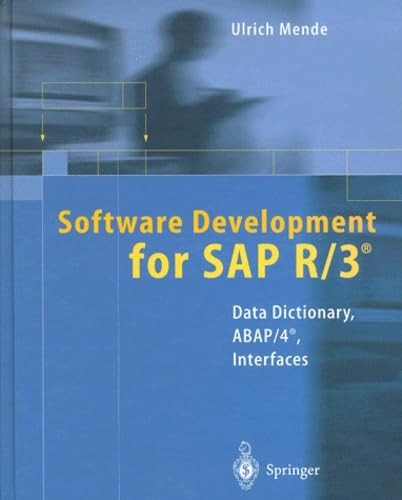Viewport: 402px width, 500px height.
Task: Select the title line Software Development
Action: (217, 223)
